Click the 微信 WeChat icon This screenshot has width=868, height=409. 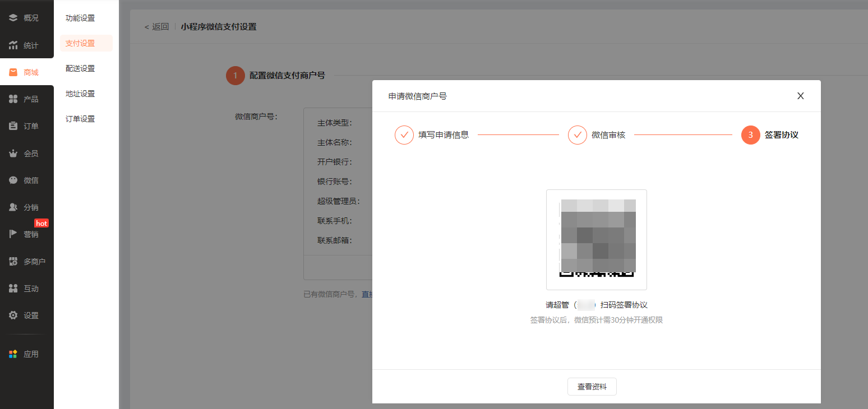coord(13,180)
